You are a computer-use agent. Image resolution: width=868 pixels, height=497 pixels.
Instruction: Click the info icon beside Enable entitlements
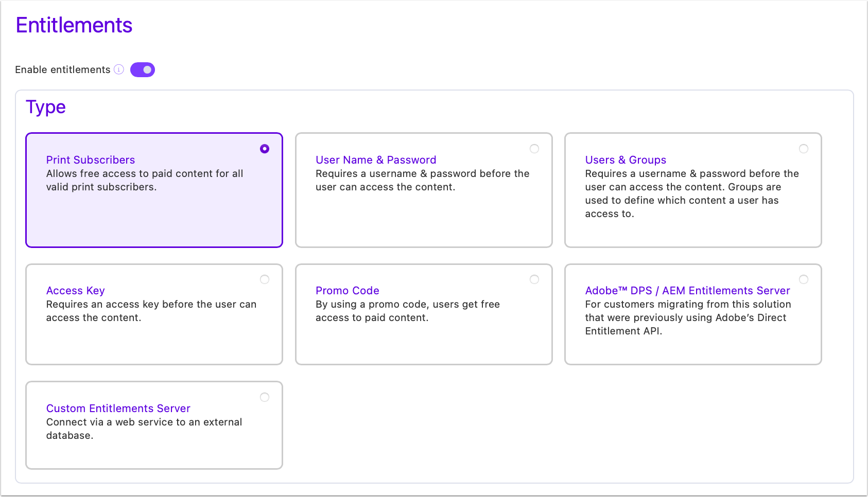[x=119, y=69]
